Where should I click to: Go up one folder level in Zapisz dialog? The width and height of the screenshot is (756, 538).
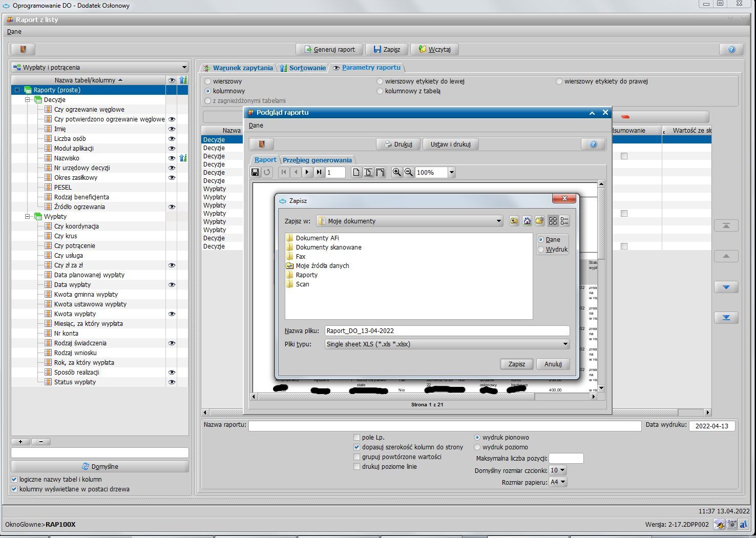(514, 221)
